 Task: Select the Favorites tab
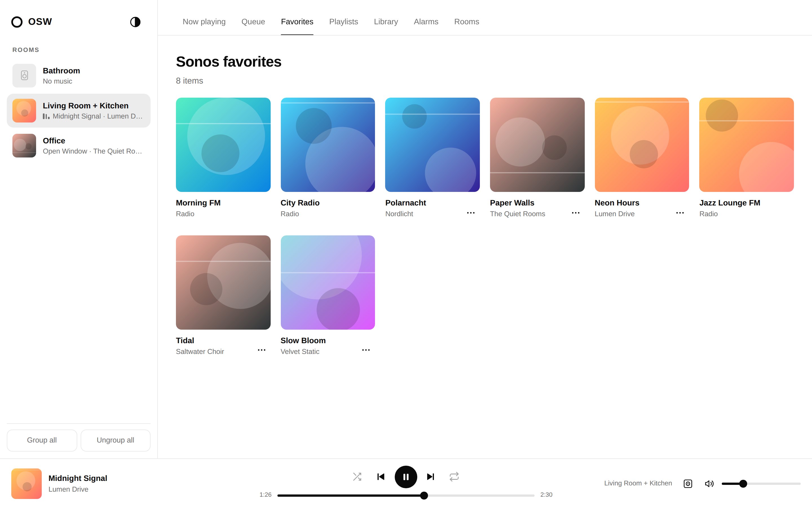pyautogui.click(x=297, y=21)
